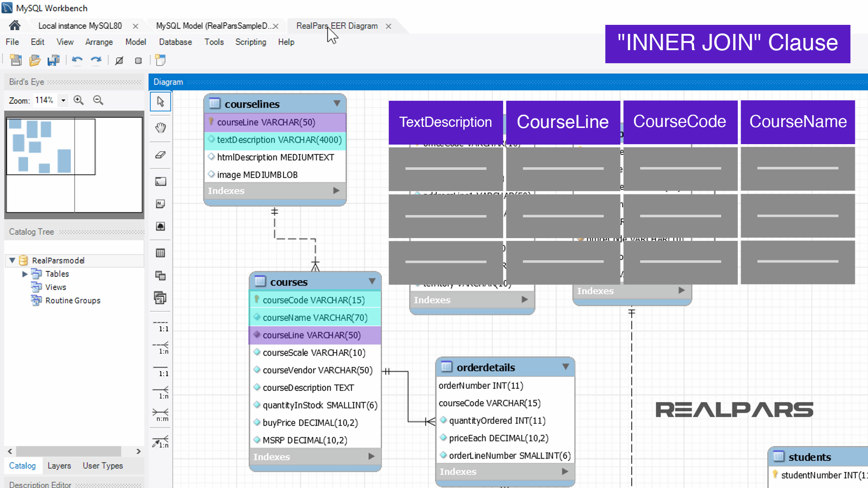Pick the eraser deletion tool
Viewport: 868px width, 488px height.
tap(160, 155)
